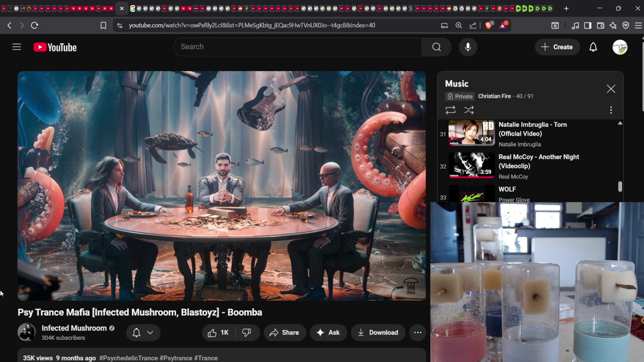
Task: Dislike the video with thumbs down
Action: 247,332
